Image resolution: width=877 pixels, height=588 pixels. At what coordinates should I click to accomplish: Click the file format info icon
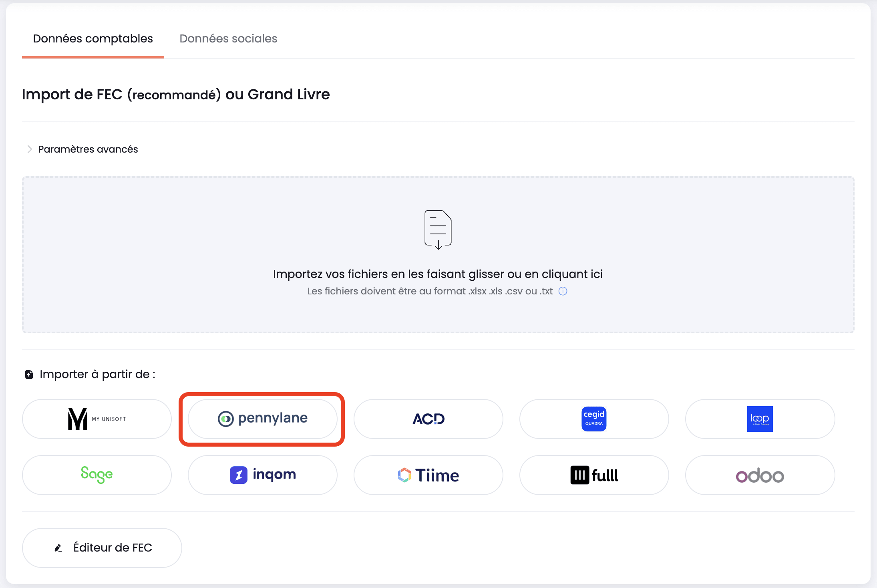[563, 291]
